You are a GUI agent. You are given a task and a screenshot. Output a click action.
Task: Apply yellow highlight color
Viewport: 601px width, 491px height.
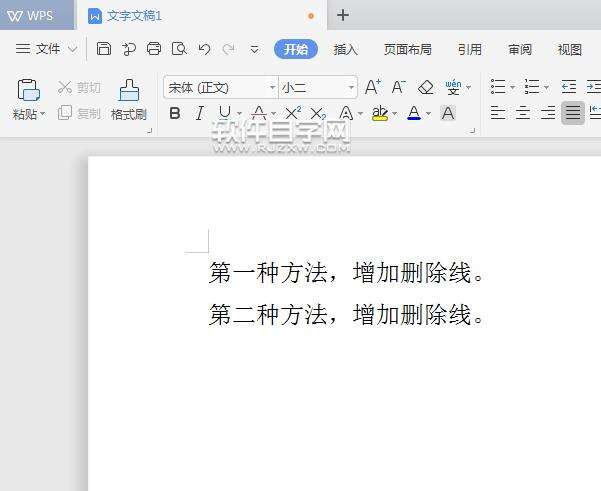pyautogui.click(x=379, y=113)
